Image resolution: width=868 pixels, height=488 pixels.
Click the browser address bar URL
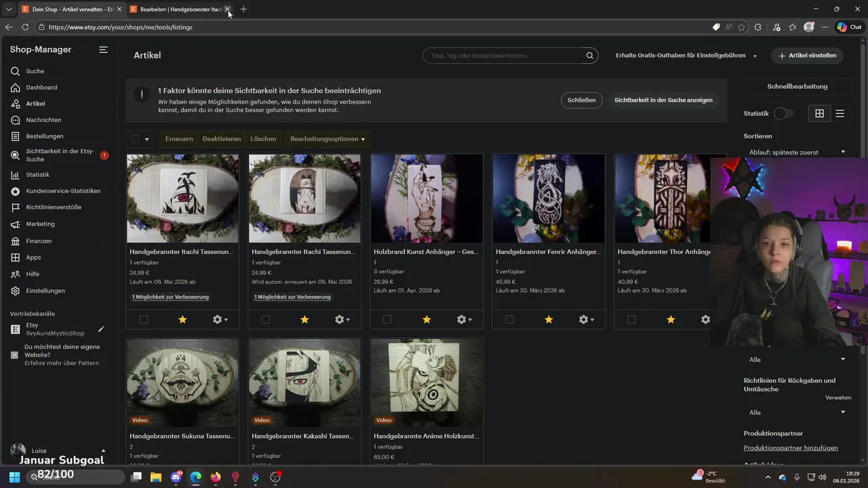tap(121, 27)
